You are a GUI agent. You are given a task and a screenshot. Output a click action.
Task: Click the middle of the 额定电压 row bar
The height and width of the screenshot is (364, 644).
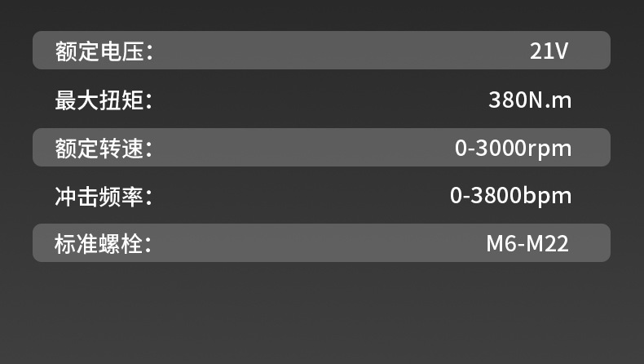[x=321, y=50]
